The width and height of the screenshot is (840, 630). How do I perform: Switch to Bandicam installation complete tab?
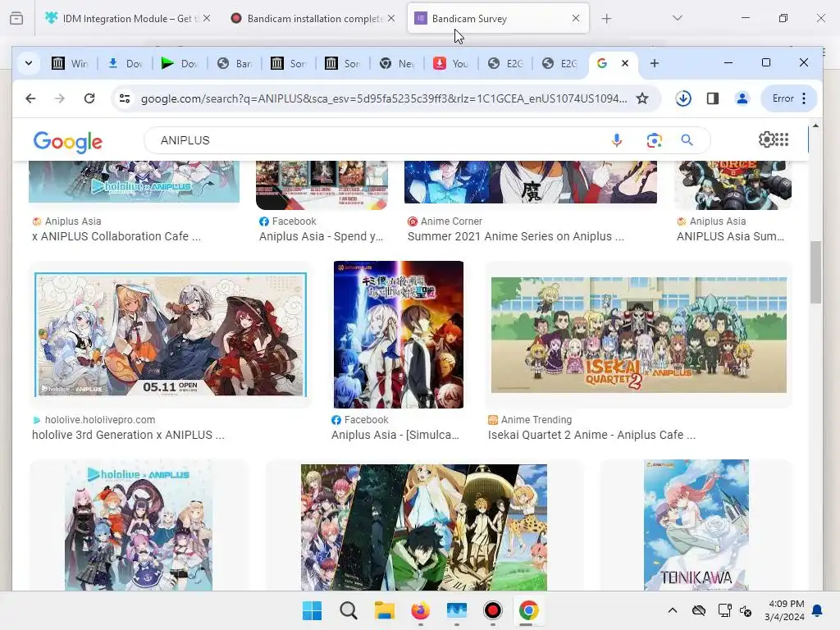313,19
